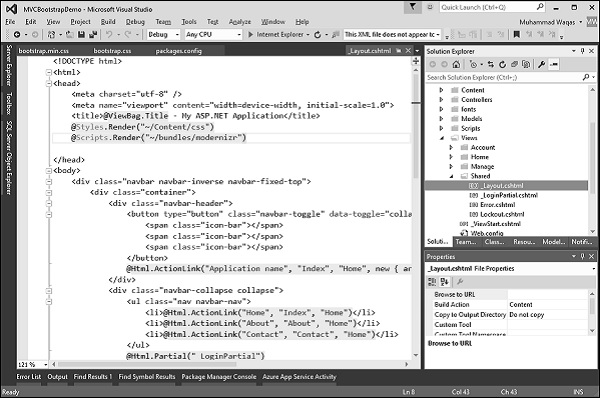The width and height of the screenshot is (600, 398).
Task: Open the Tools menu
Action: tap(189, 22)
